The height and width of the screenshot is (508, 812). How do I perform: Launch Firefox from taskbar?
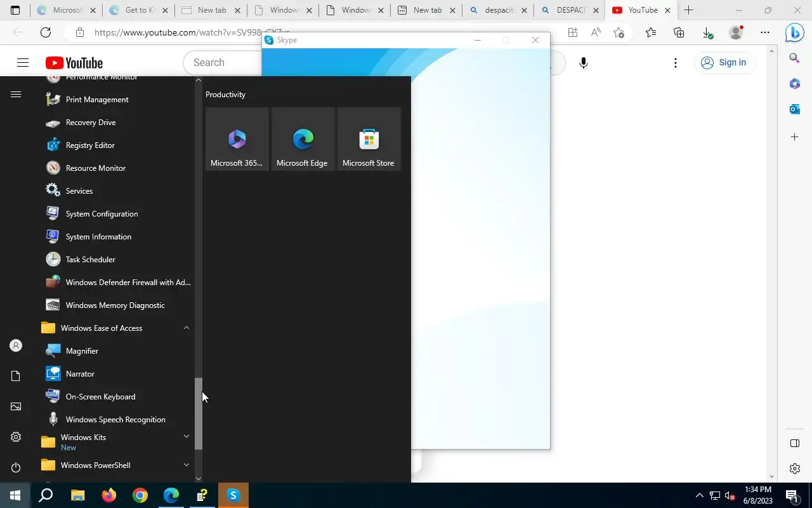[108, 495]
